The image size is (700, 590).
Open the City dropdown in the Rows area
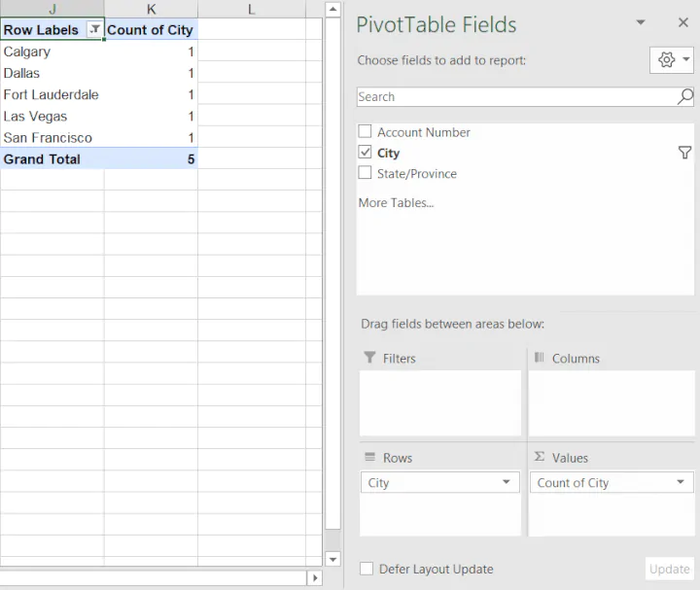coord(506,482)
